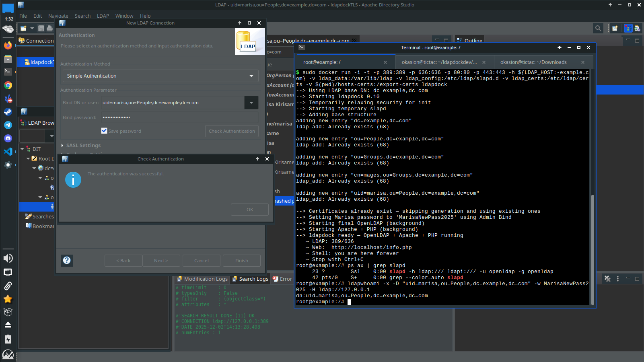This screenshot has height=362, width=644.
Task: Click the Schema Editor perspective icon
Action: tap(637, 28)
